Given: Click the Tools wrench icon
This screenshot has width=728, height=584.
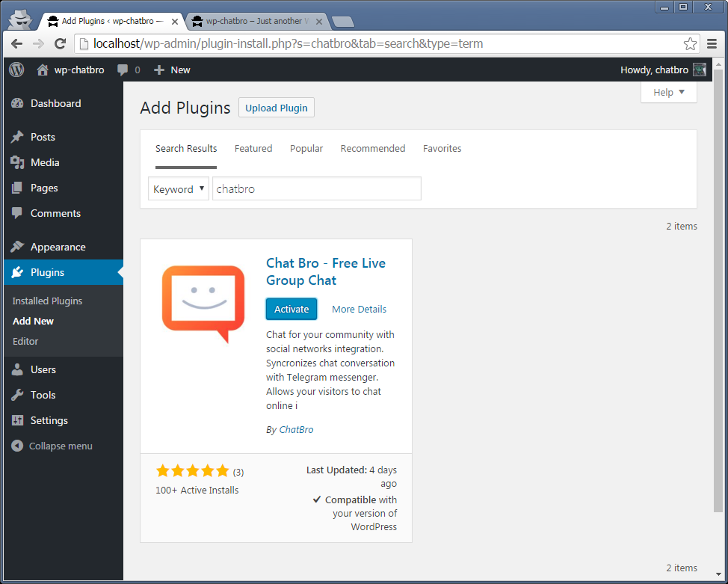Looking at the screenshot, I should pyautogui.click(x=17, y=395).
